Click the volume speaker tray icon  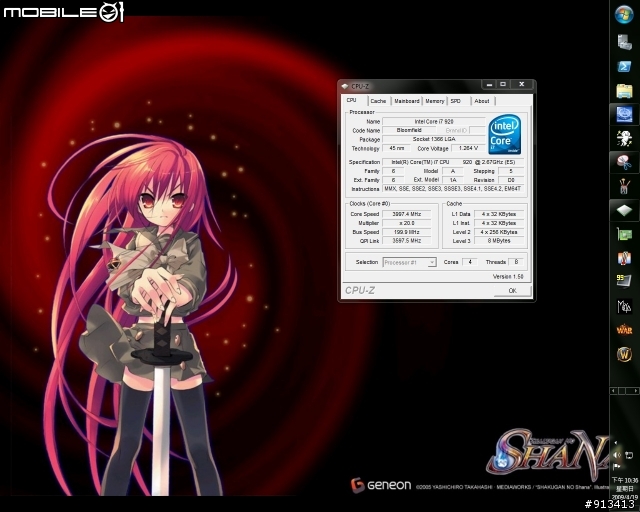[x=617, y=455]
